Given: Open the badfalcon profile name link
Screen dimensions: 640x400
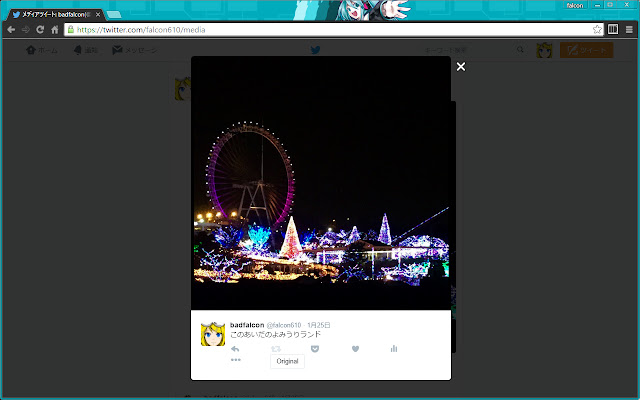Looking at the screenshot, I should click(247, 325).
